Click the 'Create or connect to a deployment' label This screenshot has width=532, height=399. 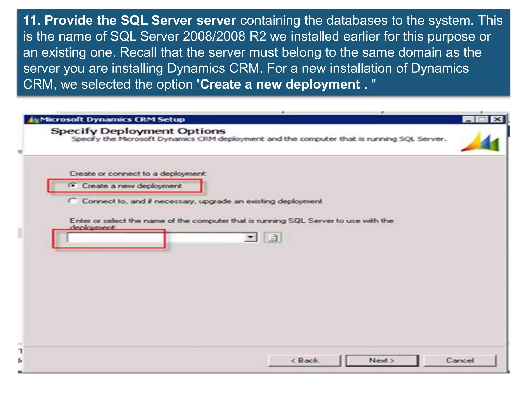(x=138, y=173)
